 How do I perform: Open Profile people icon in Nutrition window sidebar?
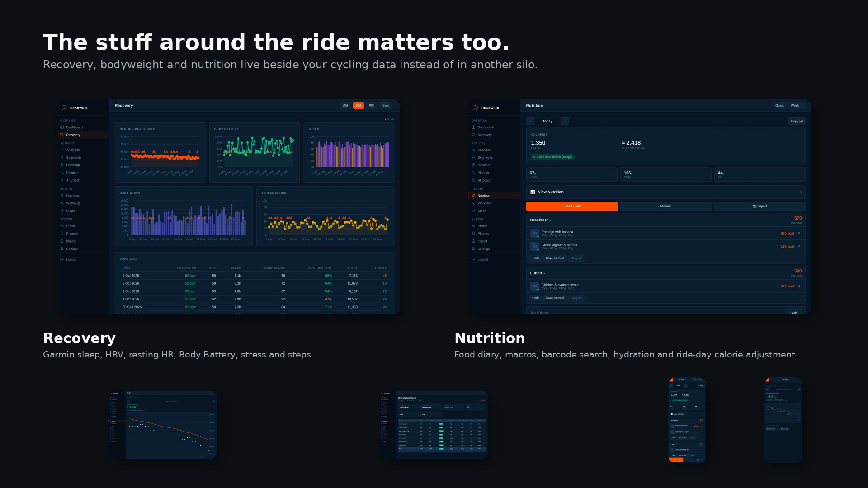tap(473, 226)
